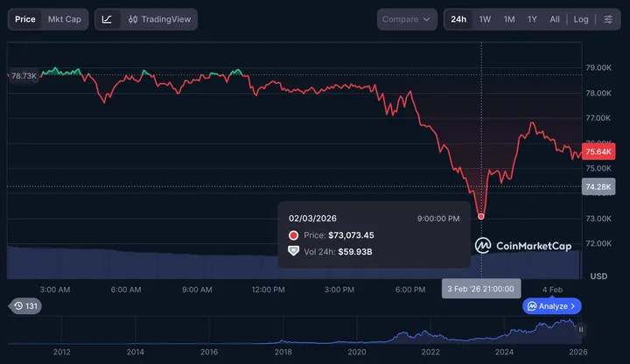Grab the timeline range handle near 2026

click(581, 329)
